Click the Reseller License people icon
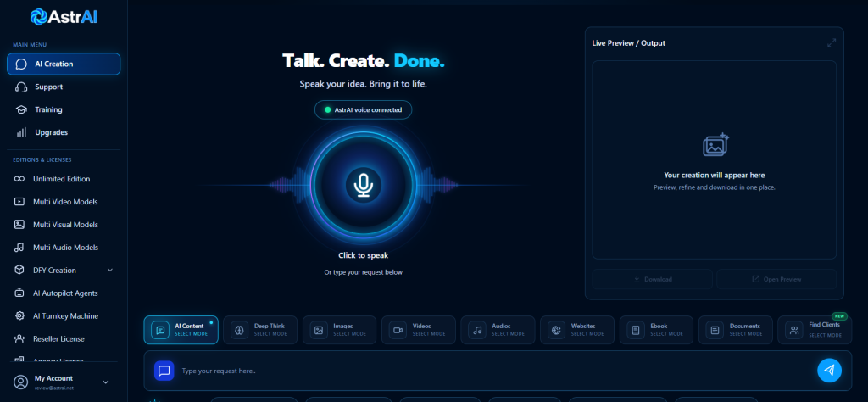 coord(19,338)
